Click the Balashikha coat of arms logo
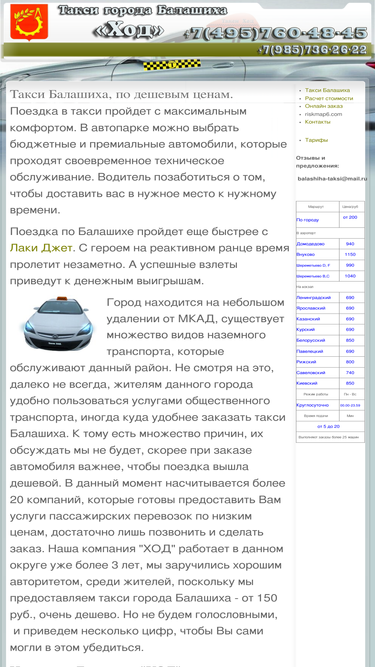 point(29,23)
